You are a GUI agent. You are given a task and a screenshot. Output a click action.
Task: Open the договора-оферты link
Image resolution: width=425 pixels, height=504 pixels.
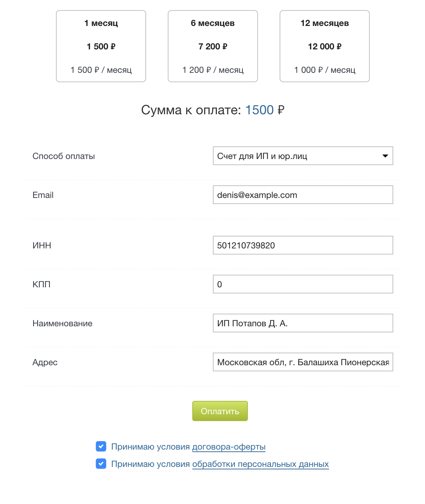tap(229, 447)
